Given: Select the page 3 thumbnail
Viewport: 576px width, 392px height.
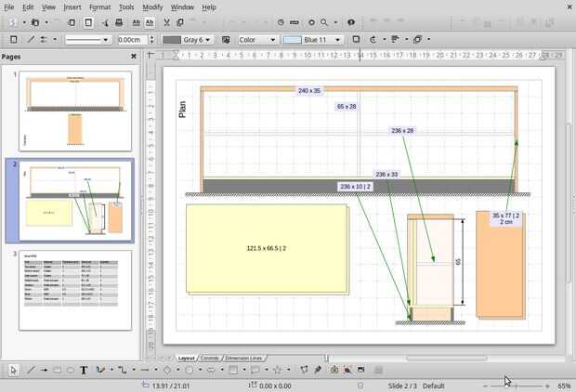Looking at the screenshot, I should tap(75, 290).
